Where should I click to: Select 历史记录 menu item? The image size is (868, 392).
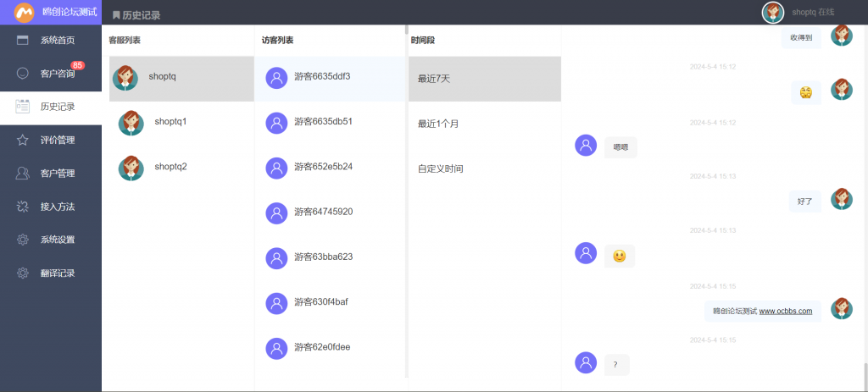(51, 107)
